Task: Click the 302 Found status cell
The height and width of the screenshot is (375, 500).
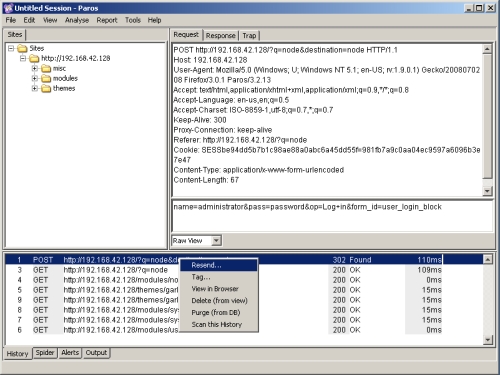Action: point(352,260)
